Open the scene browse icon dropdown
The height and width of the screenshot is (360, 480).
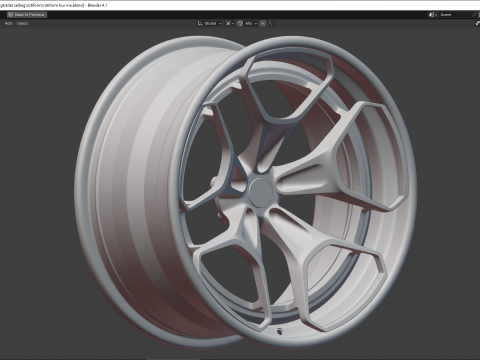click(x=433, y=15)
